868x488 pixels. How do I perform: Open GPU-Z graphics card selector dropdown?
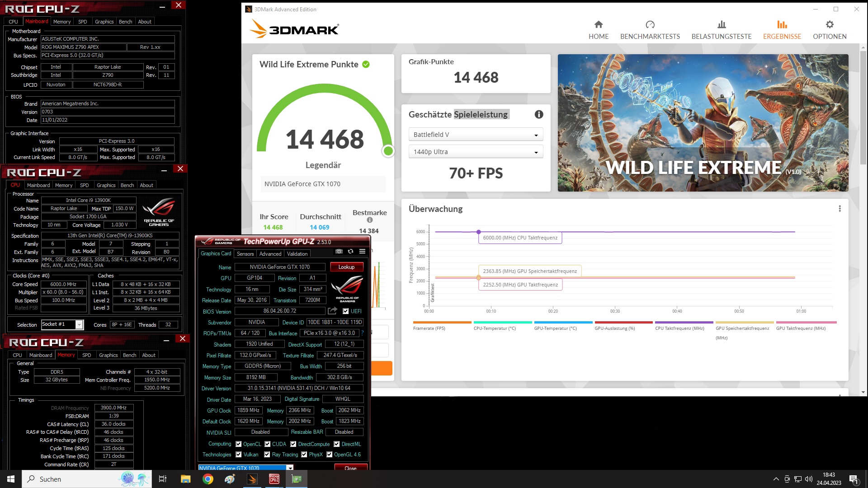246,468
